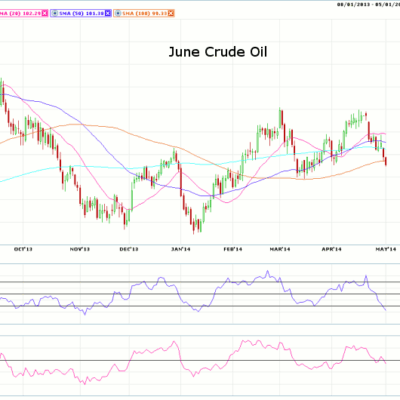400x400 pixels.
Task: Open settings icon on SMA (50) tag
Action: (x=54, y=13)
